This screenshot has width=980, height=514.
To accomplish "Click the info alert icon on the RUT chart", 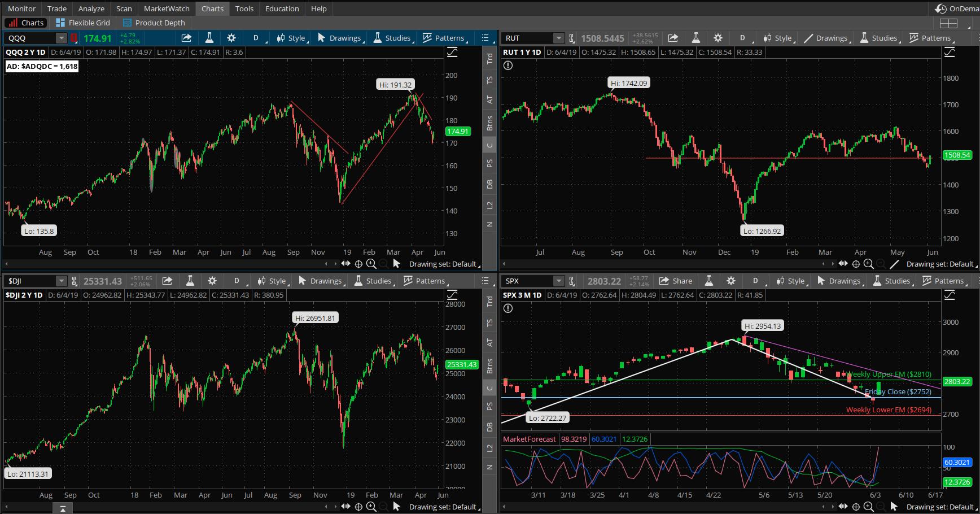I will 508,66.
